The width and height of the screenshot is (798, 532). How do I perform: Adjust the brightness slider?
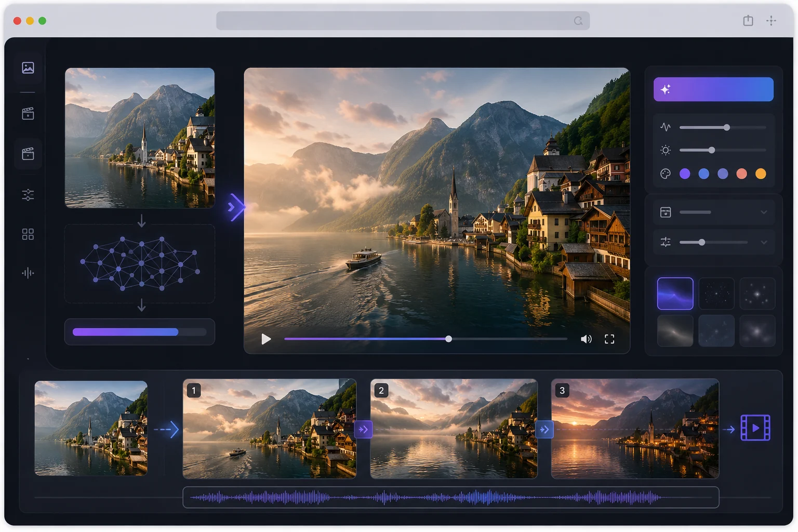723,150
